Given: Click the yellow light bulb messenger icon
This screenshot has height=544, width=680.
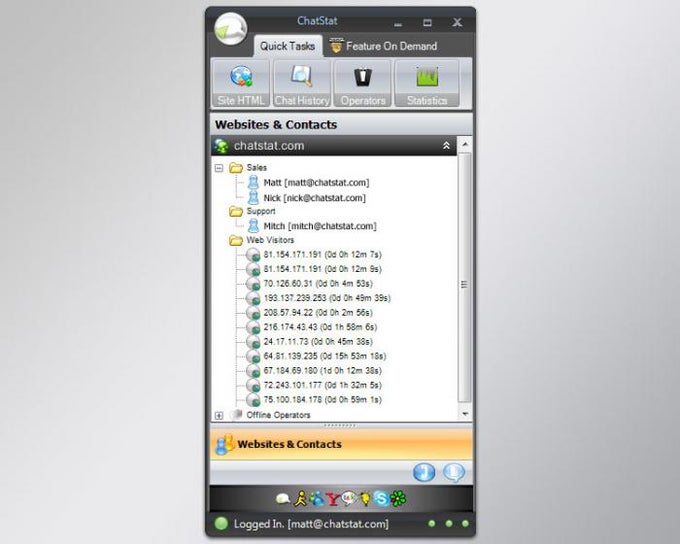Looking at the screenshot, I should click(365, 499).
